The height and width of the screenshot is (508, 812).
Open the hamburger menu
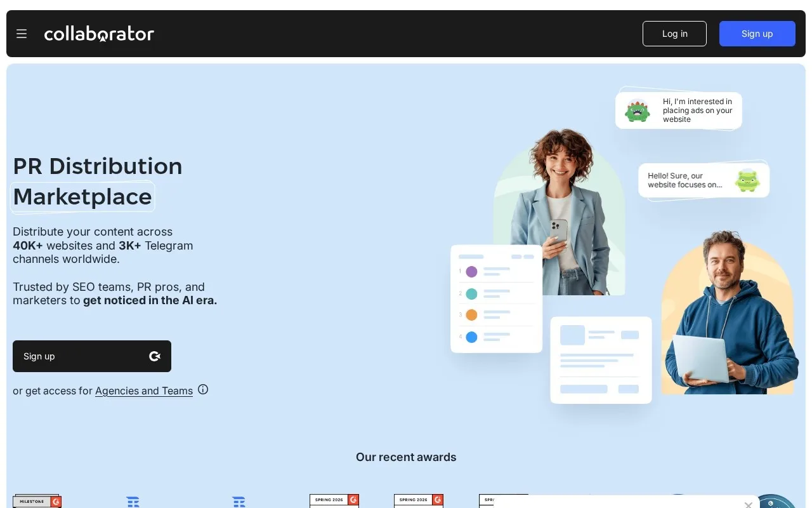click(x=22, y=34)
